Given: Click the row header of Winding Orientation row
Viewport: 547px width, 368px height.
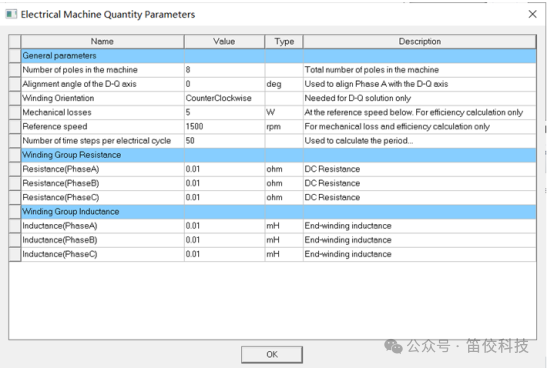Looking at the screenshot, I should click(x=15, y=98).
